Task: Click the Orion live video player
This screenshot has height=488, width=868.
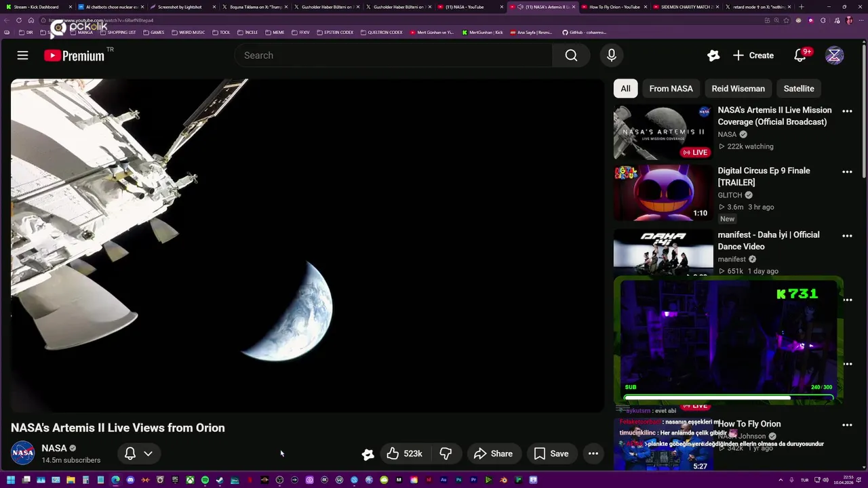Action: tap(307, 245)
